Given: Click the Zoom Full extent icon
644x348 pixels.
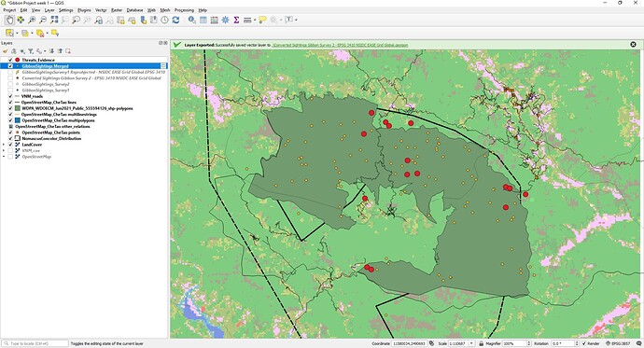Looking at the screenshot, I should (54, 20).
